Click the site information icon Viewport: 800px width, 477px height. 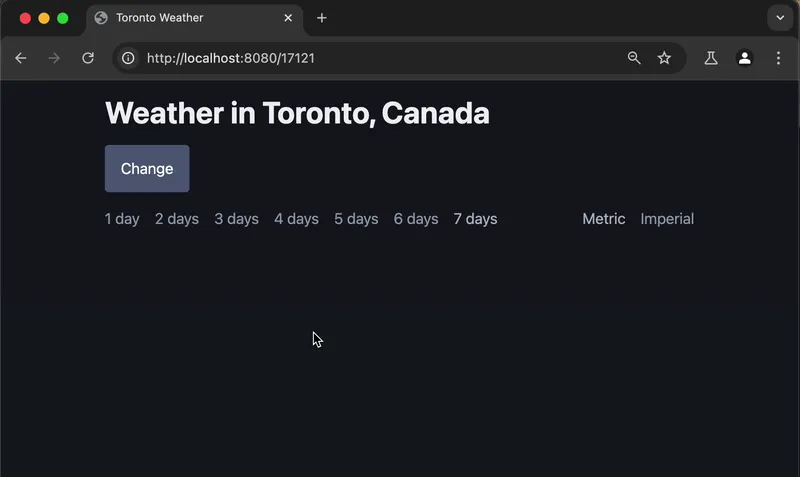coord(128,58)
